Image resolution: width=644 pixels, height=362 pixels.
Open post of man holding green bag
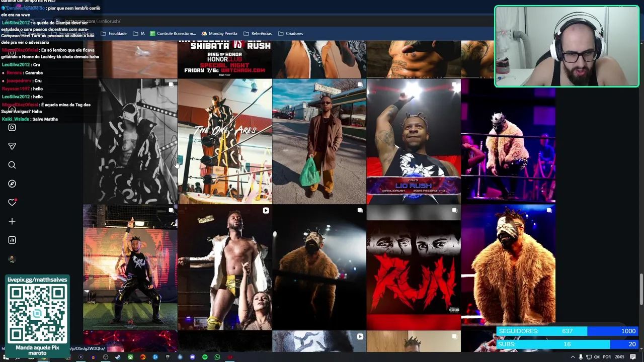[x=319, y=141]
